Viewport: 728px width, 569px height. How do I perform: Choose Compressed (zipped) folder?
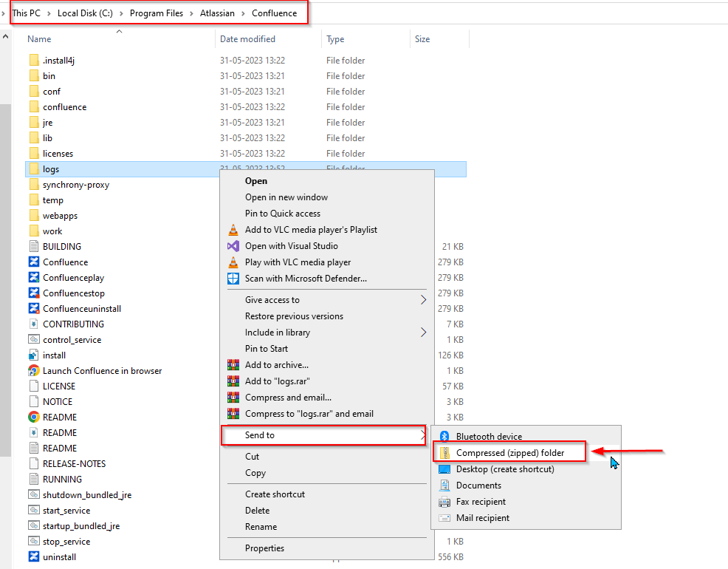tap(510, 453)
